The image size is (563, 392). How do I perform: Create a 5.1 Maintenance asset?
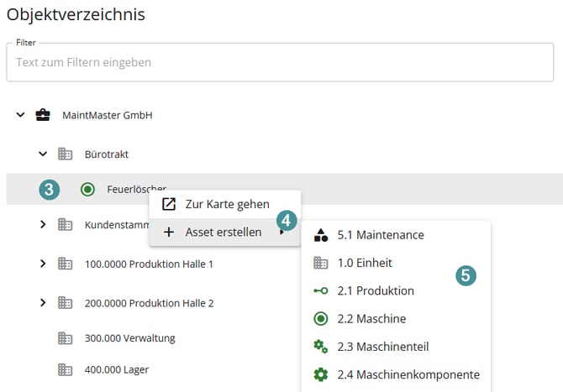(x=396, y=235)
